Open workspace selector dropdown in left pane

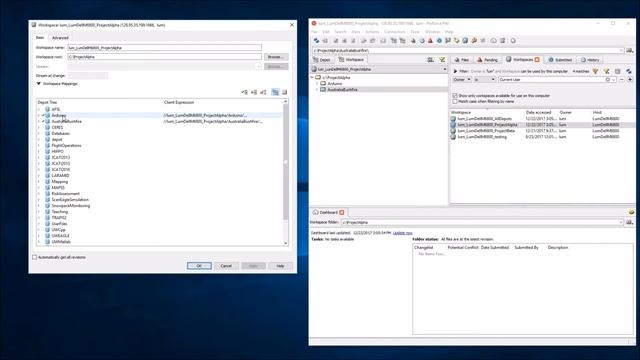tap(444, 69)
